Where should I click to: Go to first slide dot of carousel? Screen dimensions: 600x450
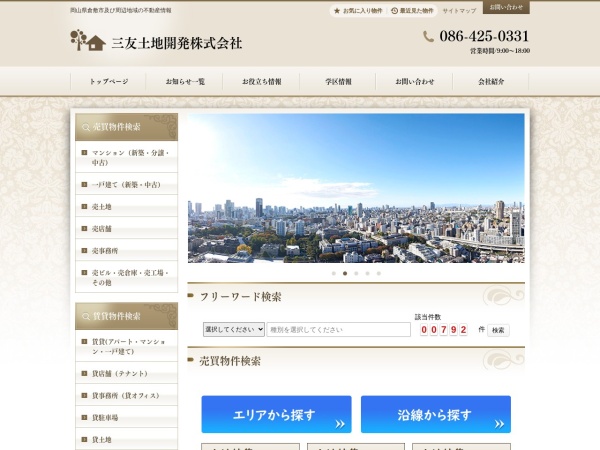[x=334, y=274]
